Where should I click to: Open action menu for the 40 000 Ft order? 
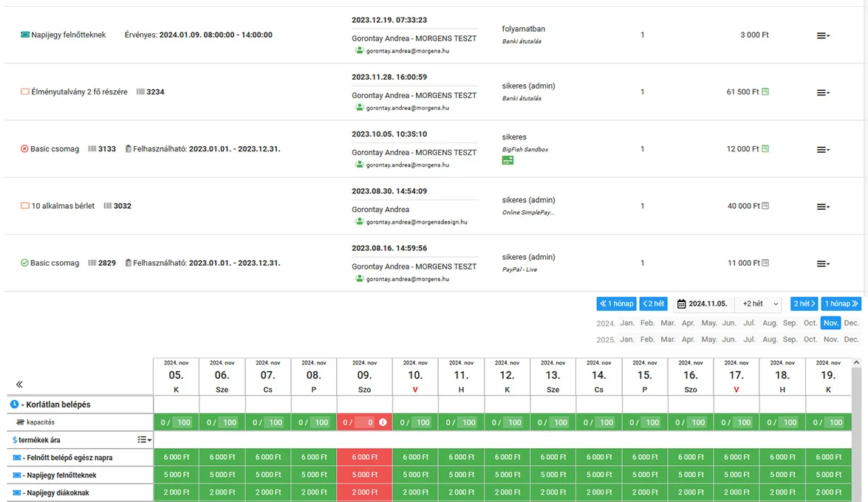point(823,207)
